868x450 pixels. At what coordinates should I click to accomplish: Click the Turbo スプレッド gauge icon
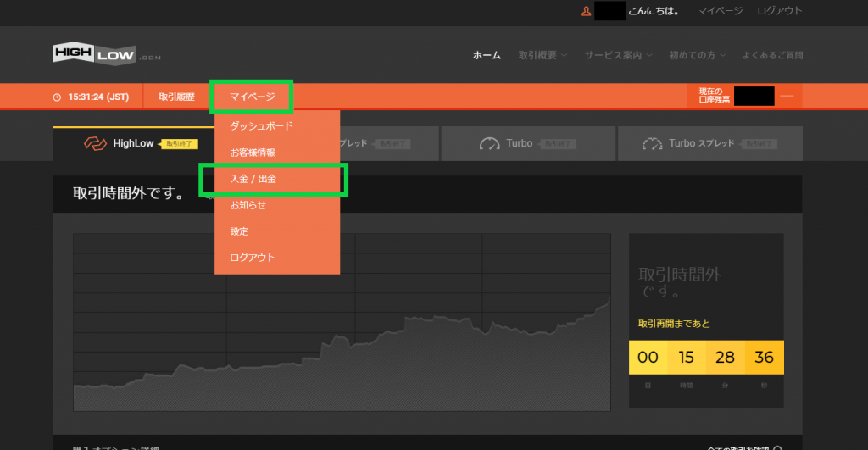pos(652,144)
